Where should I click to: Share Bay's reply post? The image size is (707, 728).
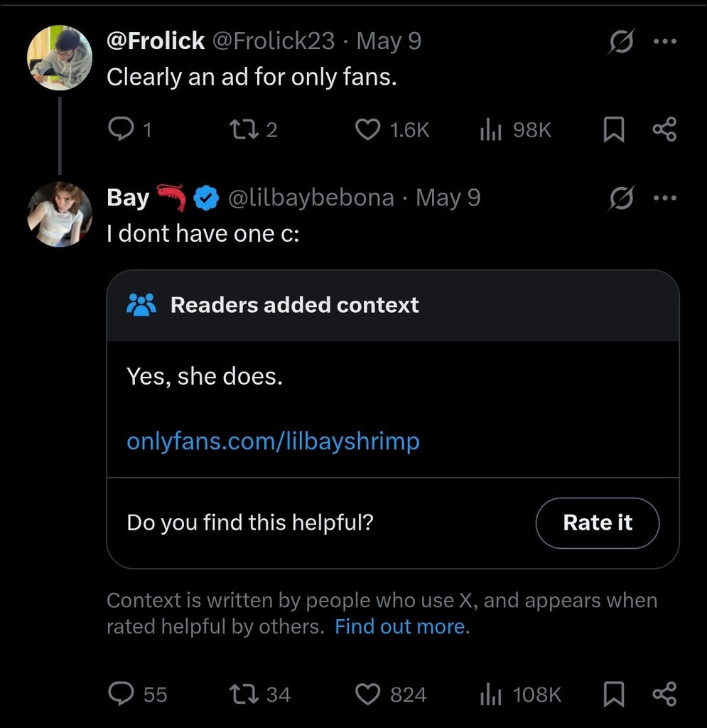[x=664, y=693]
